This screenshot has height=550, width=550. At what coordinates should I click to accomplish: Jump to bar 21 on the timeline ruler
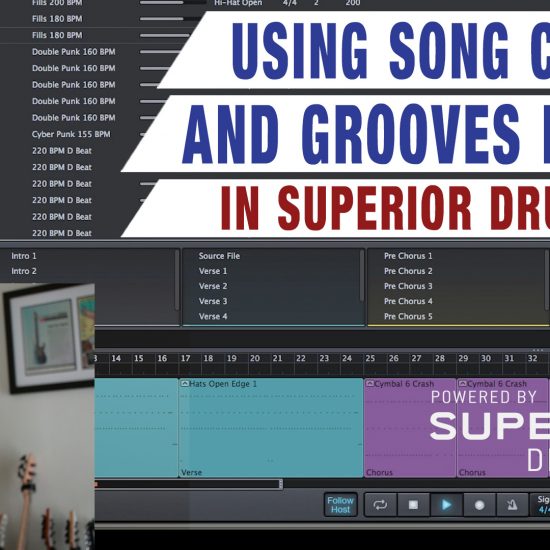coord(277,358)
